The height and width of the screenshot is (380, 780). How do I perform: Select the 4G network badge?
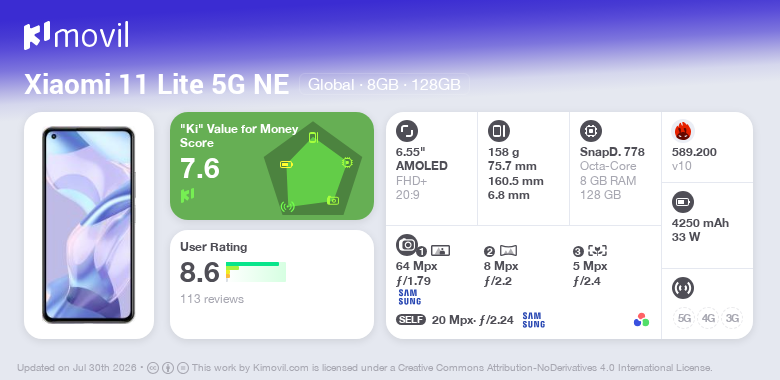point(708,318)
